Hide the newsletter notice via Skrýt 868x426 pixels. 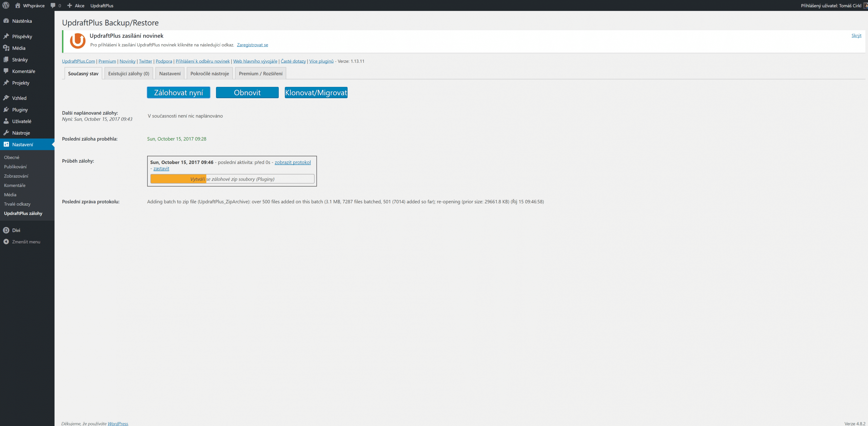pos(856,35)
